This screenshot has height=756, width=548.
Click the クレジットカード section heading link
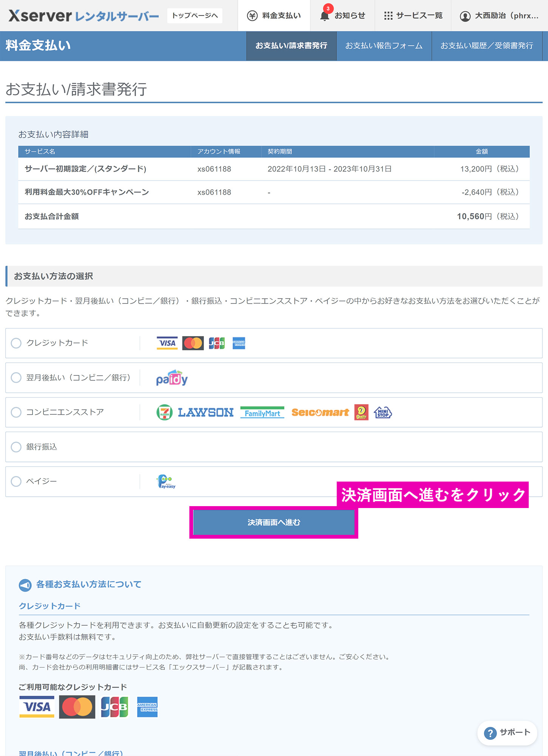pos(50,606)
